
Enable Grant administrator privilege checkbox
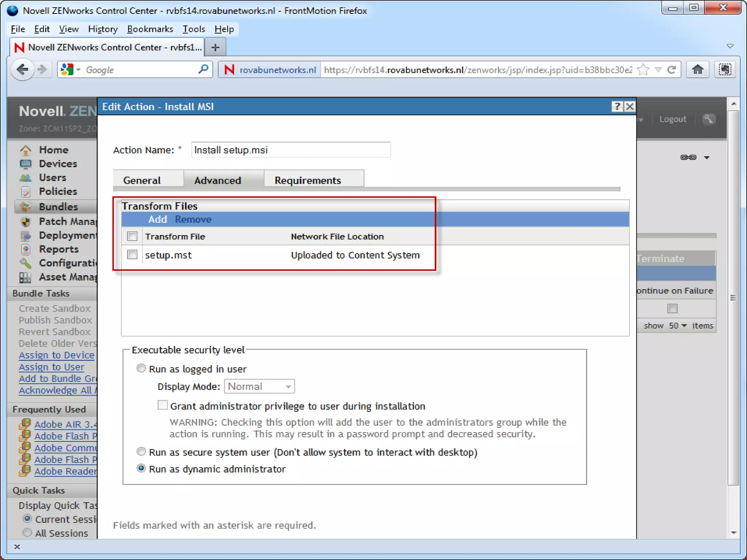(x=162, y=405)
